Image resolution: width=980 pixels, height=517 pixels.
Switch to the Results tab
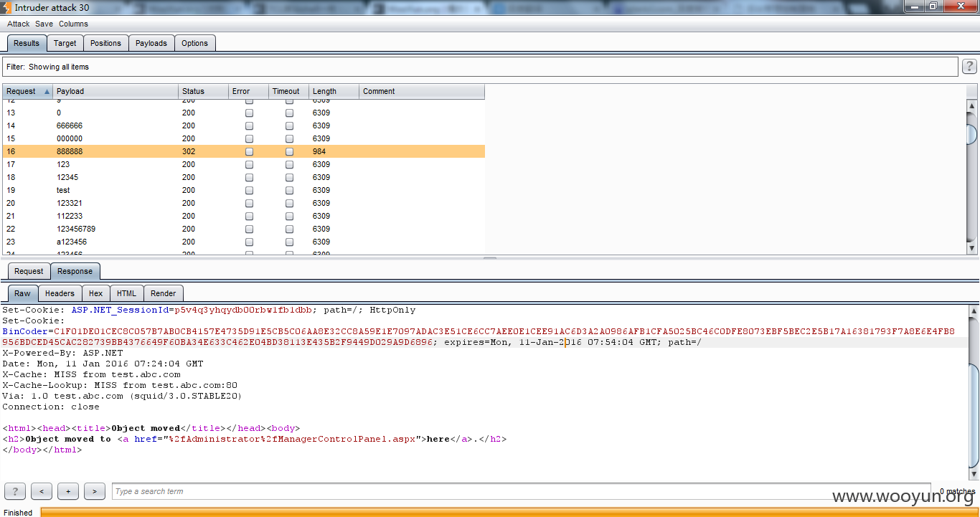point(27,43)
